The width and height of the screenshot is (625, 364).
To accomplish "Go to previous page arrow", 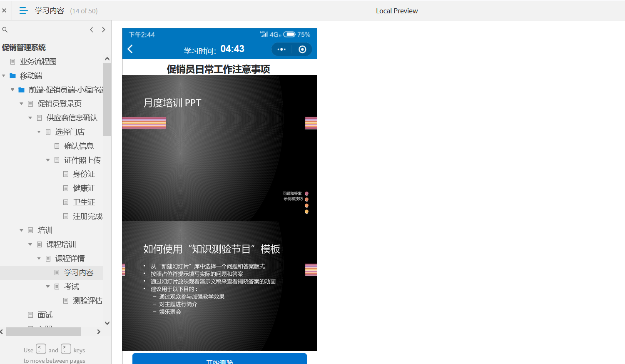I will (x=92, y=30).
